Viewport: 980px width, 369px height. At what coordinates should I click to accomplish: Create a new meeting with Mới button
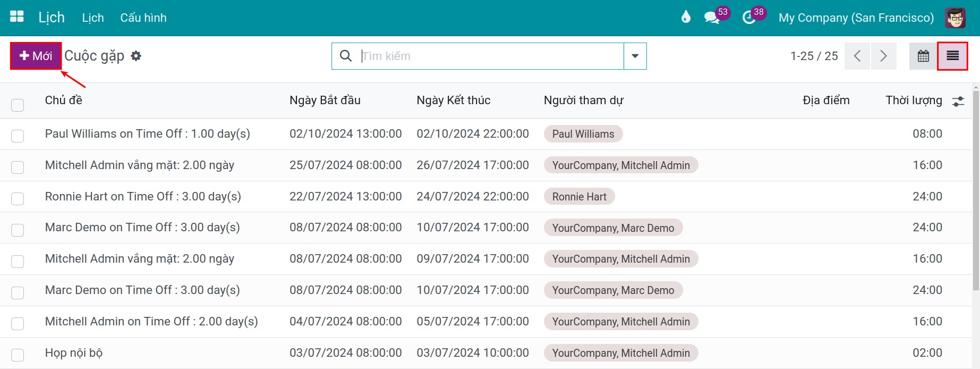(x=36, y=56)
